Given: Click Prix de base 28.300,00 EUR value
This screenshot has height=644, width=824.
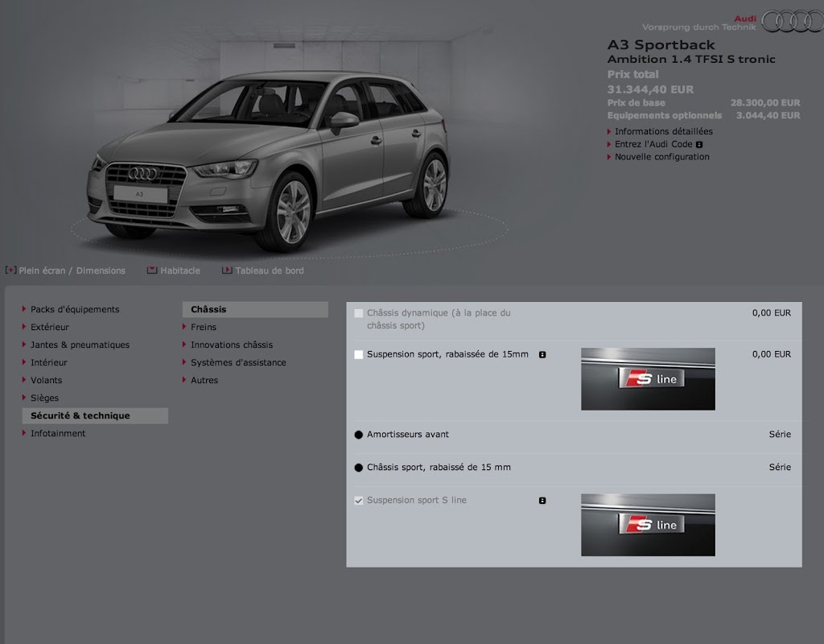Looking at the screenshot, I should click(765, 103).
